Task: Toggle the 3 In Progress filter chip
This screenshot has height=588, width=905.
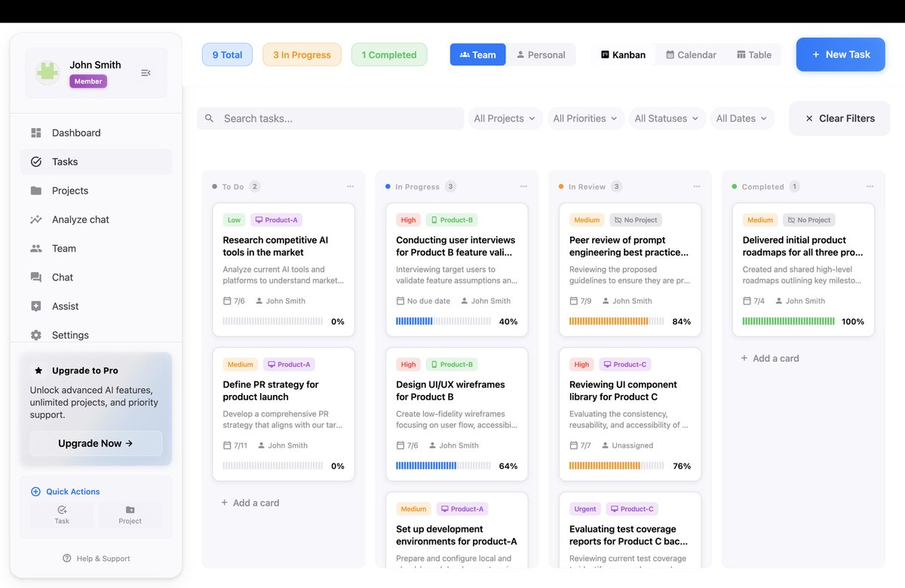Action: [302, 54]
